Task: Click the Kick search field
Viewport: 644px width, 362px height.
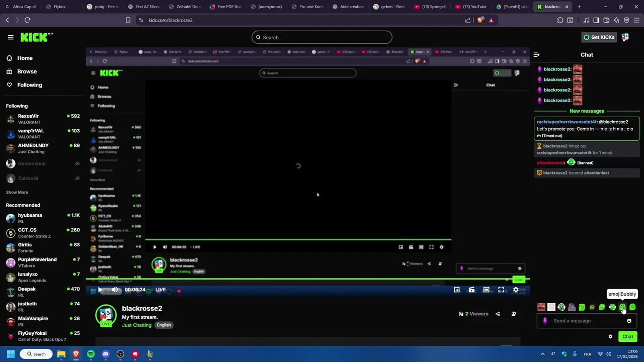Action: pos(322,37)
